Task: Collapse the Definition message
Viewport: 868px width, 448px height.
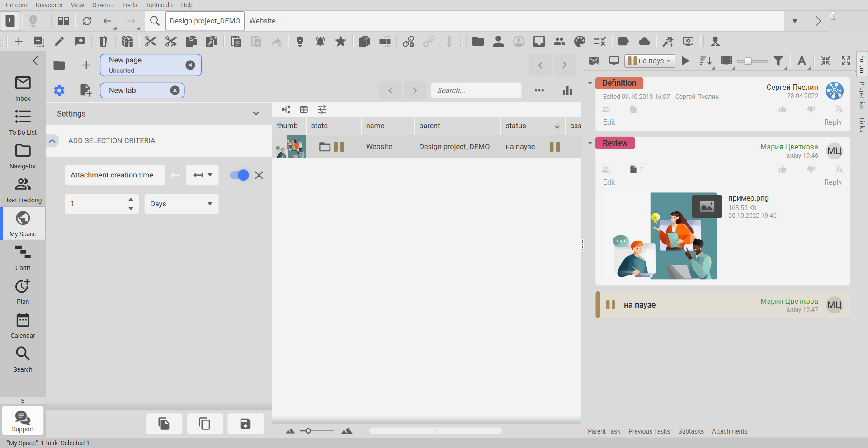Action: (x=590, y=83)
